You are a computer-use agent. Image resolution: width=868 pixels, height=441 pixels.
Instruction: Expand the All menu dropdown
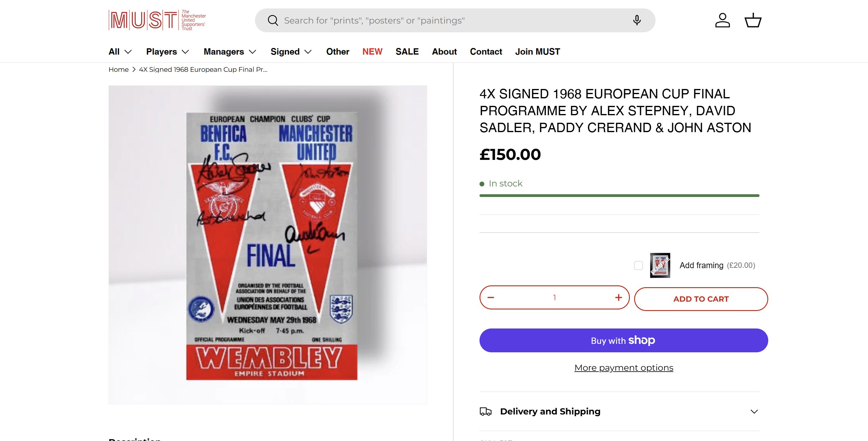coord(120,52)
